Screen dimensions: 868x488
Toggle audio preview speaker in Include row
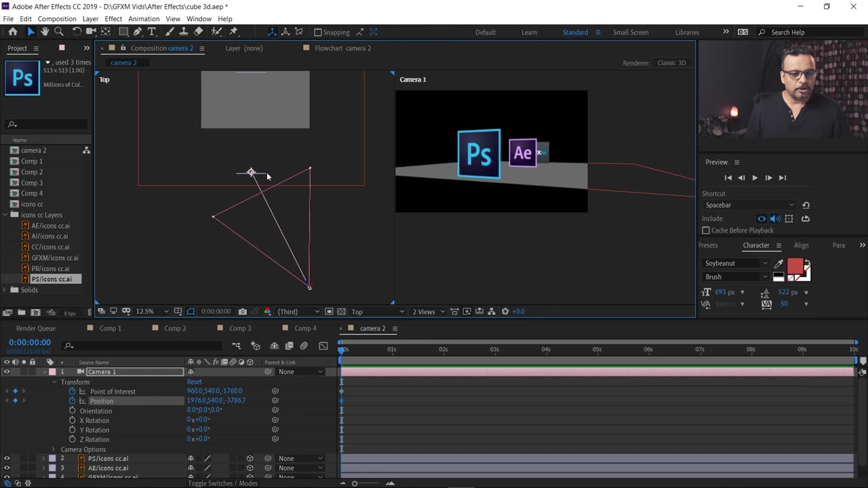(775, 219)
